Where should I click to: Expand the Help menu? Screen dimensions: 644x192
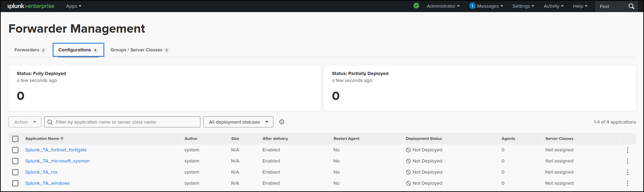click(580, 6)
